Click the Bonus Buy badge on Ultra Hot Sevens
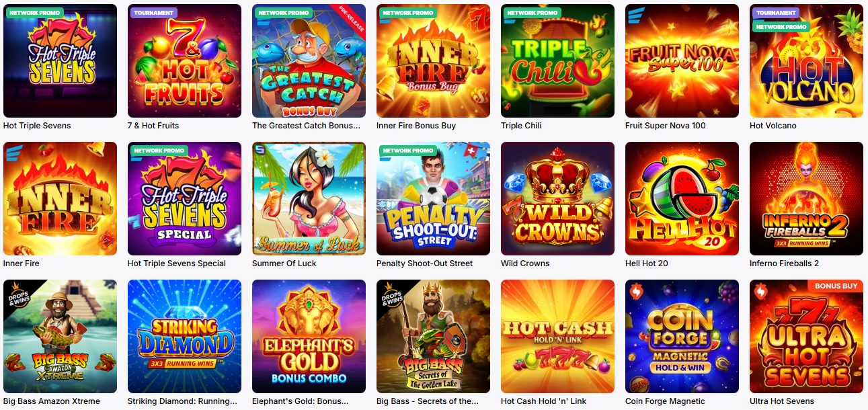 836,286
